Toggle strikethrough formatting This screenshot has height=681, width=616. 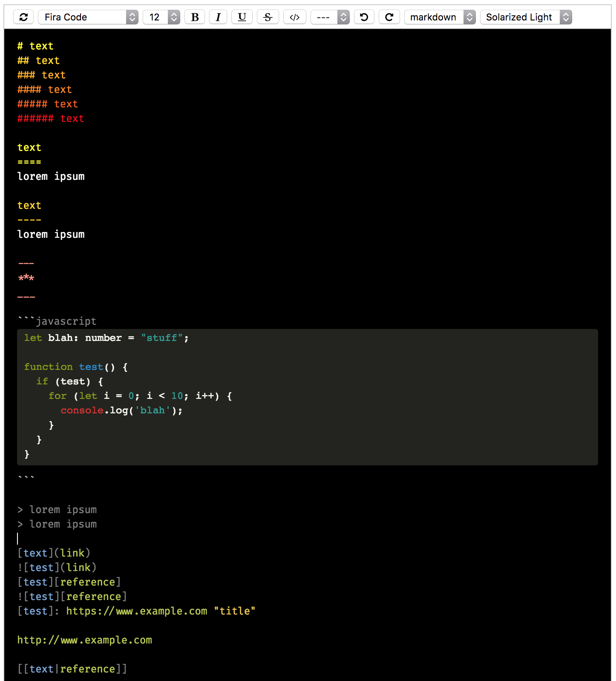point(268,17)
